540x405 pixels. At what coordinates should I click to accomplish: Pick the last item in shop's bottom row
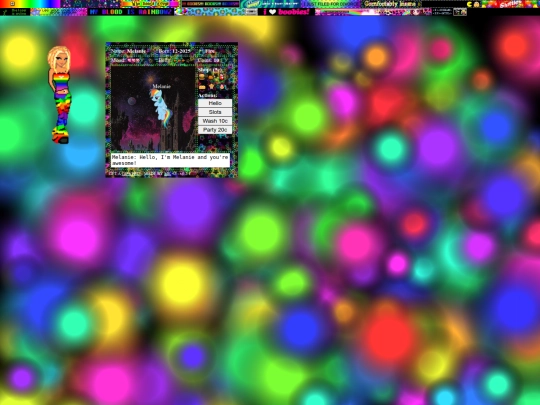[222, 87]
